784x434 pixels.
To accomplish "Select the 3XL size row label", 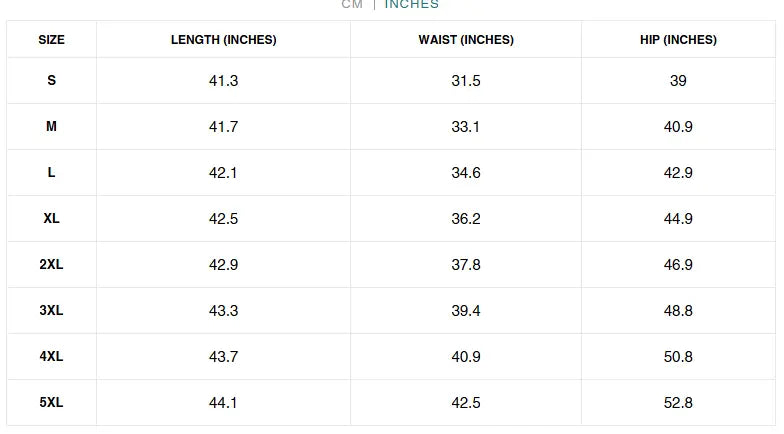I will tap(52, 310).
